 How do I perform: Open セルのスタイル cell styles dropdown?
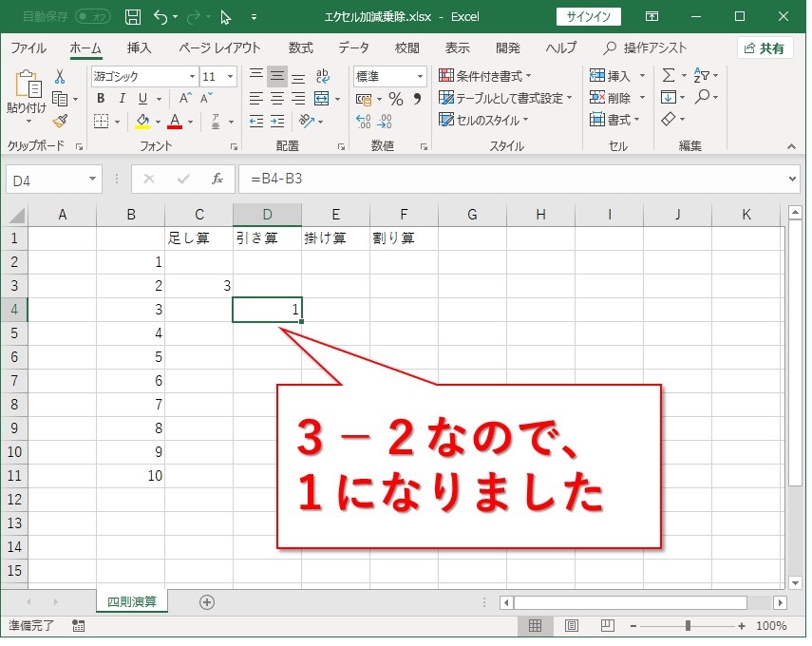pos(483,121)
